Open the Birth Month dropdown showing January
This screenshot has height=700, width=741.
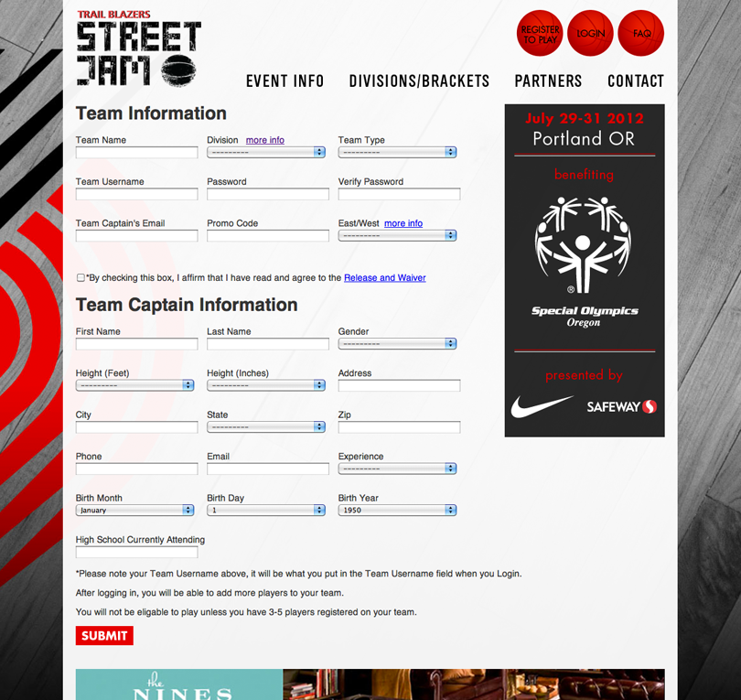click(x=134, y=510)
